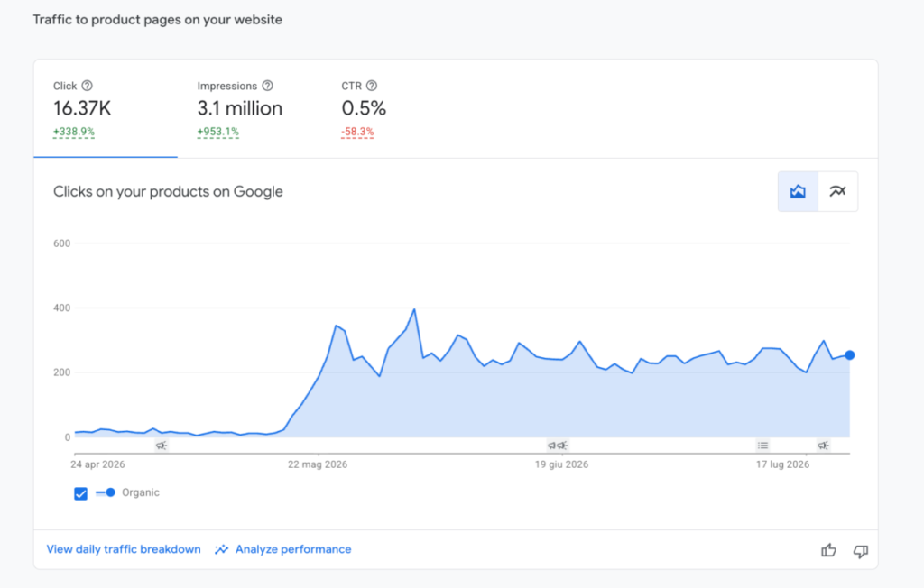Click the CTR info question mark icon
924x588 pixels.
(x=372, y=86)
